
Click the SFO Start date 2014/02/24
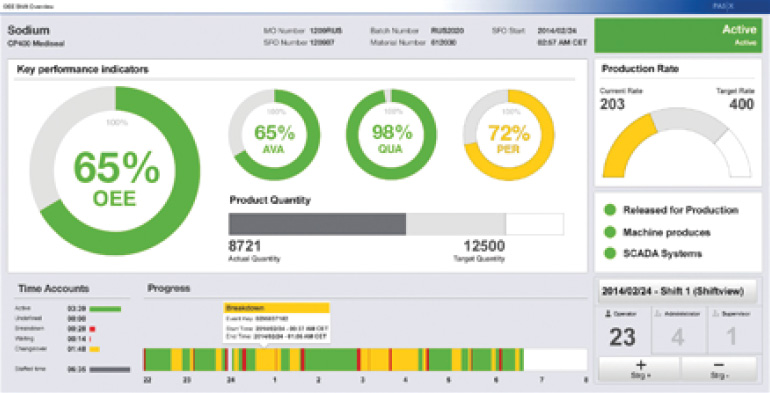click(x=557, y=31)
